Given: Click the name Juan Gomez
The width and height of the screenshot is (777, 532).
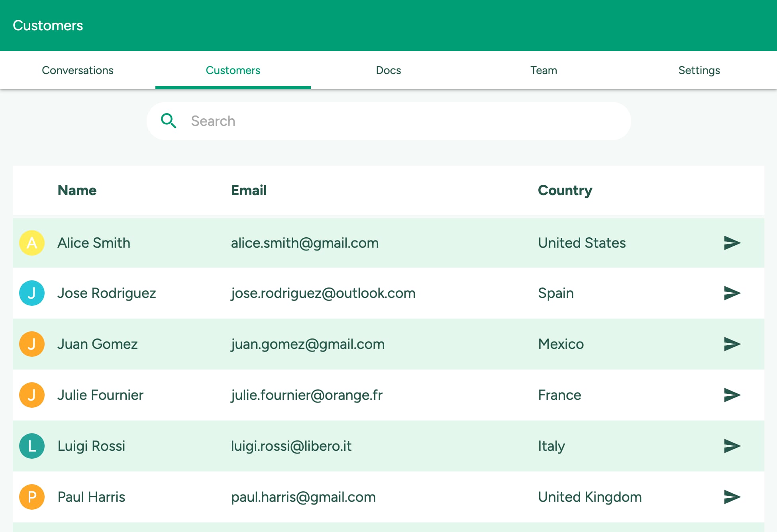Looking at the screenshot, I should click(x=98, y=344).
